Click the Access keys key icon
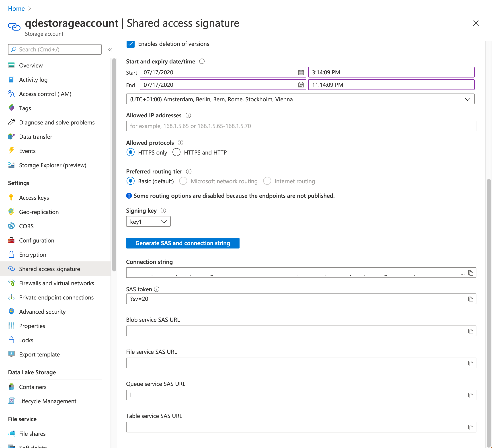 (11, 197)
